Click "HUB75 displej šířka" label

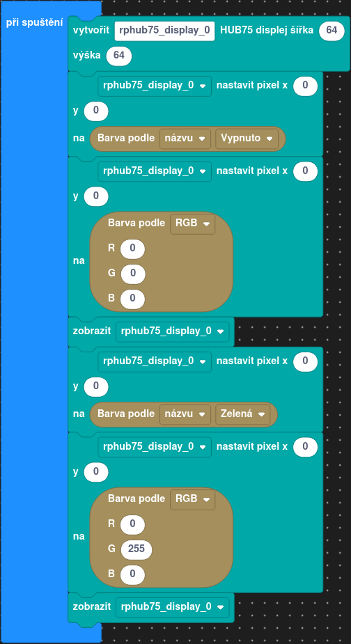[267, 31]
